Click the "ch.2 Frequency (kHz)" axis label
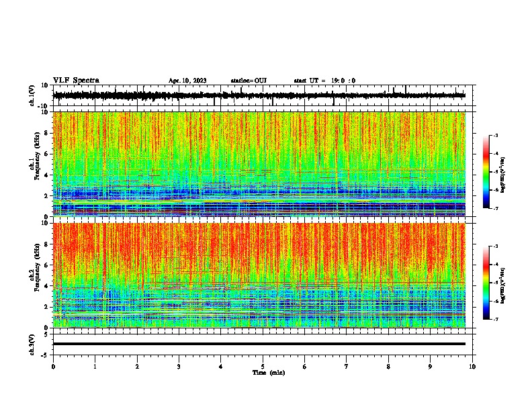Image resolution: width=532 pixels, height=411 pixels. pos(35,267)
